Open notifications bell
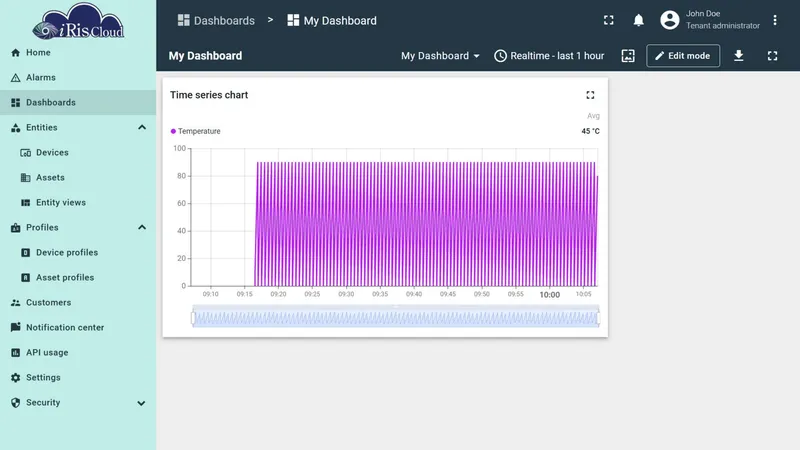Viewport: 800px width, 450px height. [x=638, y=20]
